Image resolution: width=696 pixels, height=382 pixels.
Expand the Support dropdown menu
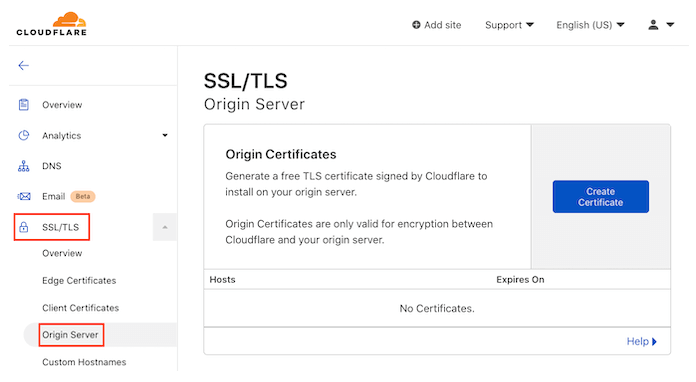[509, 25]
